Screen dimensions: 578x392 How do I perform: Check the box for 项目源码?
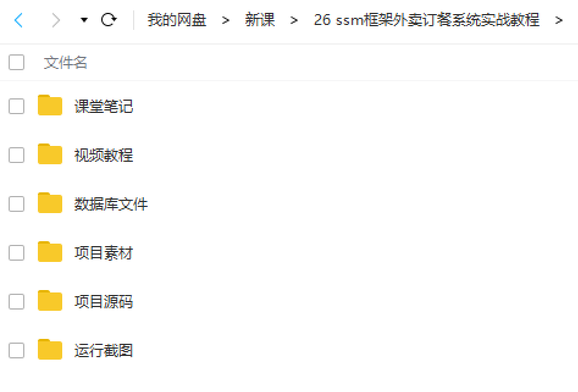[x=16, y=302]
